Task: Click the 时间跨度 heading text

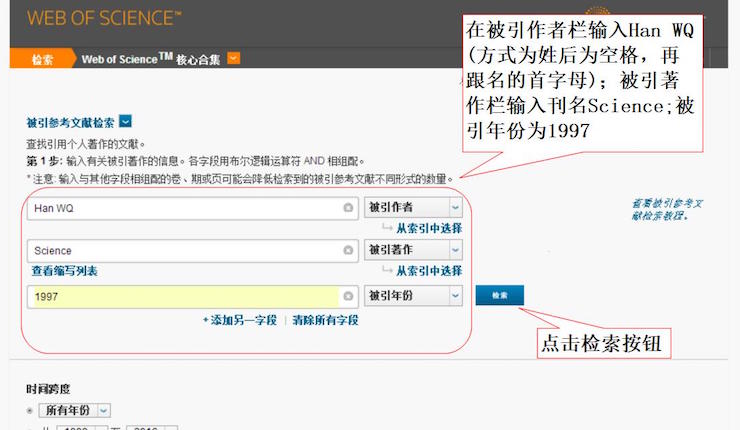Action: click(48, 389)
